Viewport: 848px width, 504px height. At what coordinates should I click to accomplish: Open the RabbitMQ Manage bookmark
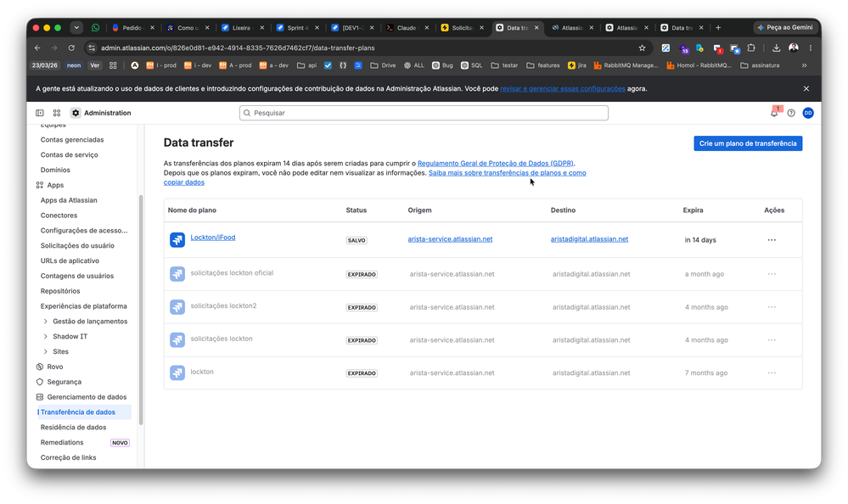click(x=626, y=65)
